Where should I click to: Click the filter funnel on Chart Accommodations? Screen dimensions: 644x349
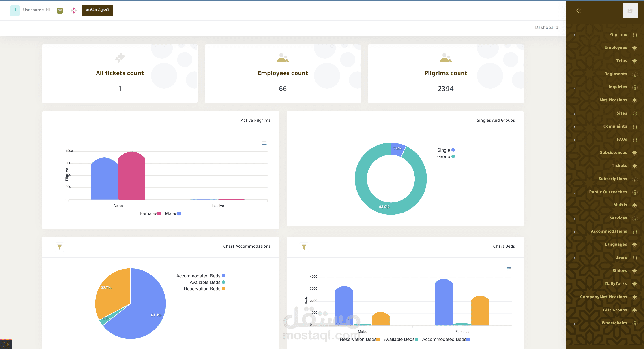tap(60, 247)
